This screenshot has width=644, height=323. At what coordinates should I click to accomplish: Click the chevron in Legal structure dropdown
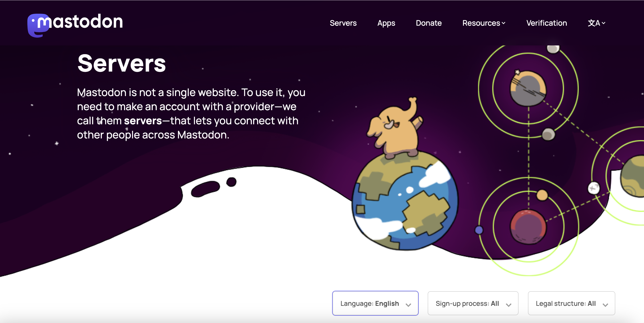605,305
